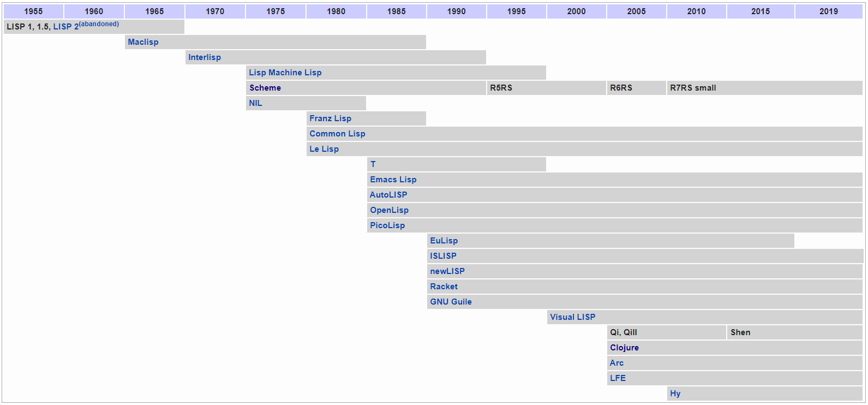Click the 1985 column header

[x=397, y=11]
